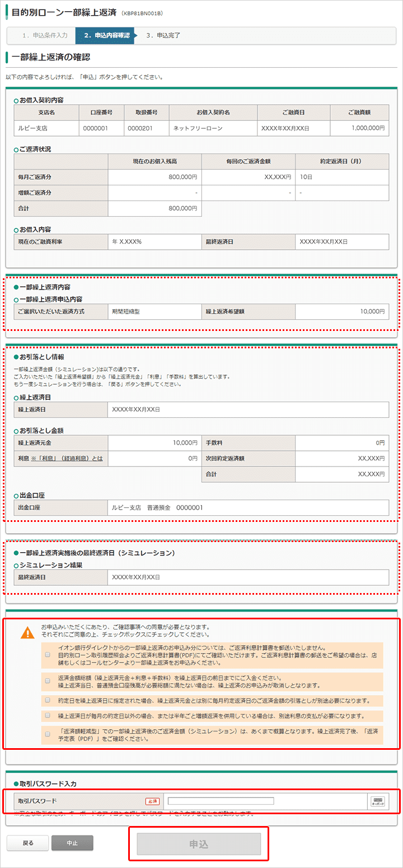Select the interest rate 年 X.XXX%
The height and width of the screenshot is (868, 403).
point(154,241)
